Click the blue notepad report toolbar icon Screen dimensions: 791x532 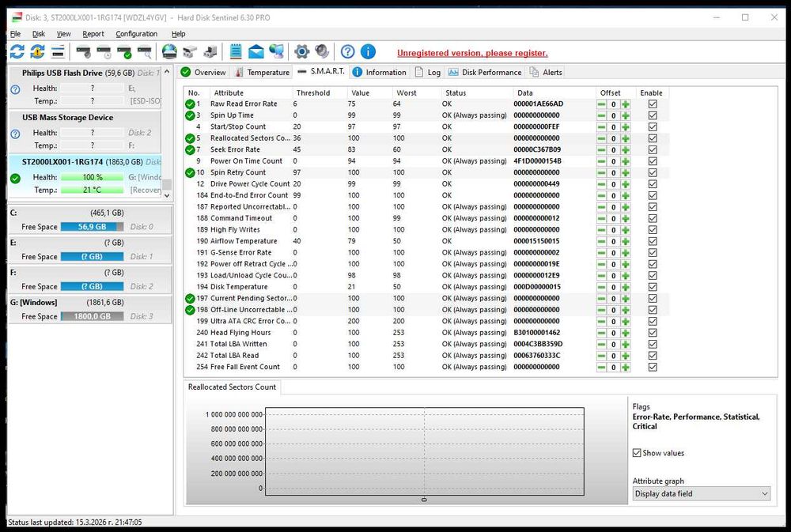pyautogui.click(x=236, y=51)
